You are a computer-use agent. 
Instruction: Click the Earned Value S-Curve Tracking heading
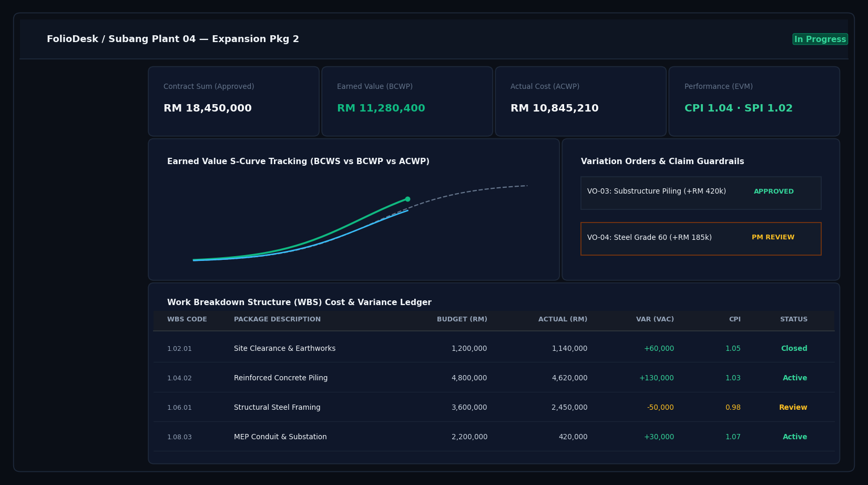(x=298, y=161)
